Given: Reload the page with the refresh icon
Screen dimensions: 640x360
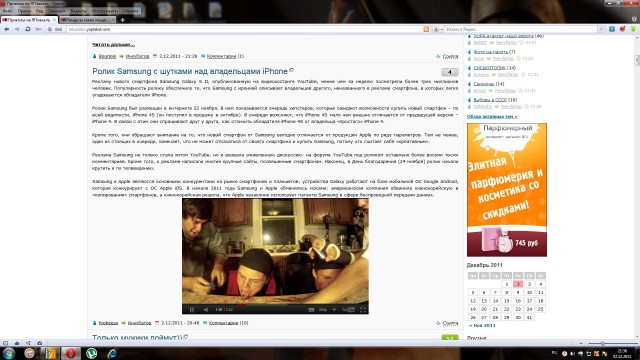Looking at the screenshot, I should pos(28,29).
